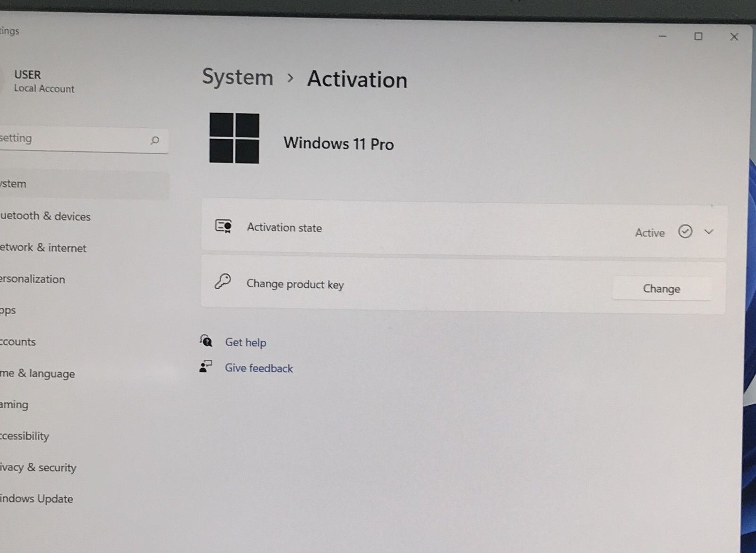Open Accessibility settings in sidebar
The height and width of the screenshot is (553, 756).
25,436
